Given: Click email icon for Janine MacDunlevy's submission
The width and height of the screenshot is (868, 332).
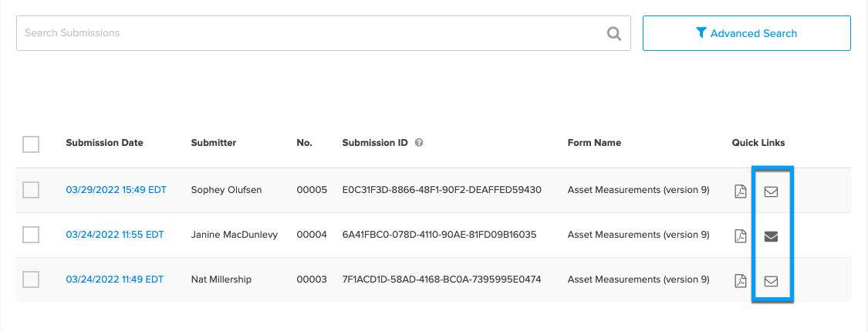Looking at the screenshot, I should [771, 236].
